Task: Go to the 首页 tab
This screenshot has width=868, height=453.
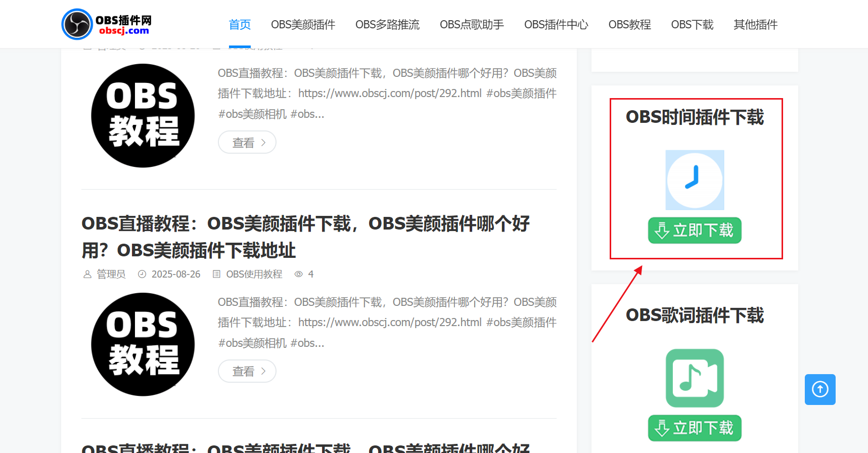Action: click(x=240, y=24)
